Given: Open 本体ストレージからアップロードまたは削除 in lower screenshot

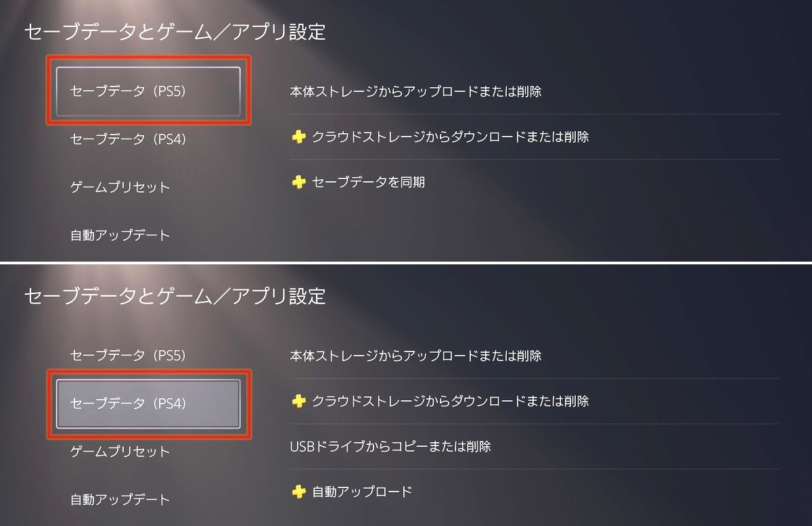Looking at the screenshot, I should coord(415,356).
